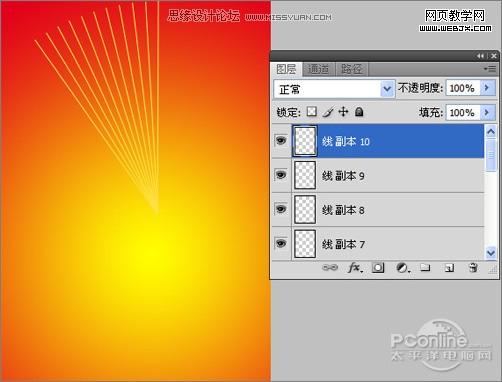
Task: Create a new layer
Action: click(x=449, y=268)
